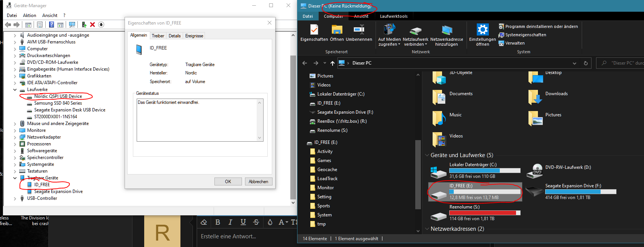Screen dimensions: 644x247
Task: Select Seagate Expansion Drive (F:) drive tile
Action: point(572,191)
